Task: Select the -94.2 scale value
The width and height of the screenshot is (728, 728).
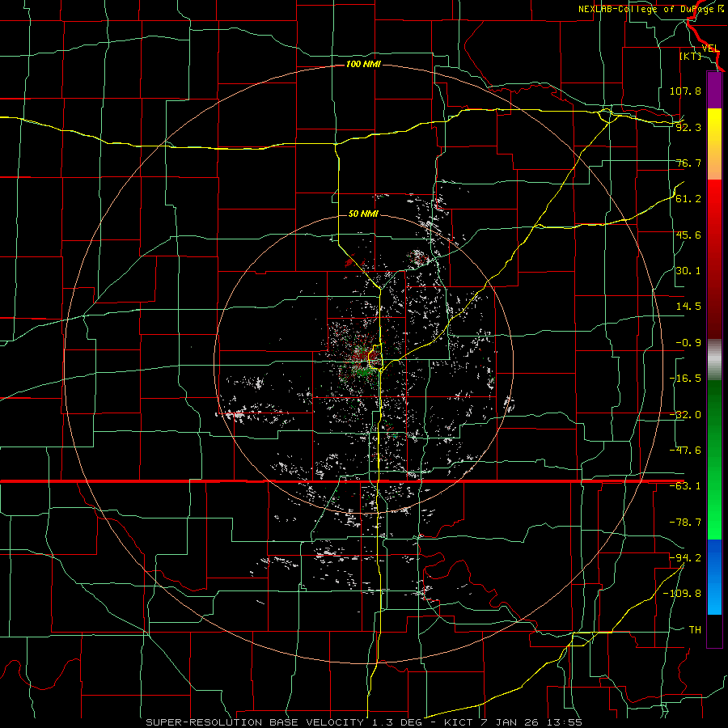Action: tap(685, 557)
